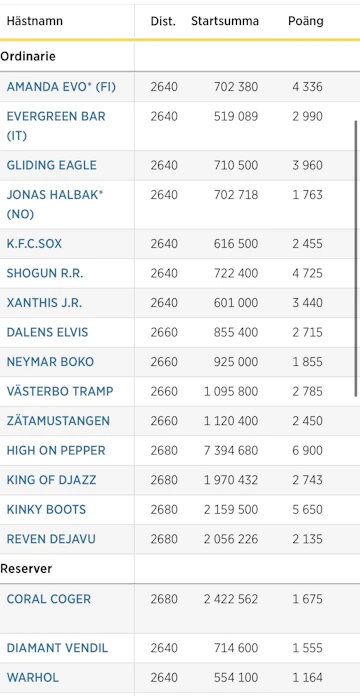Click the vertical scrollbar thumb

[x=356, y=258]
